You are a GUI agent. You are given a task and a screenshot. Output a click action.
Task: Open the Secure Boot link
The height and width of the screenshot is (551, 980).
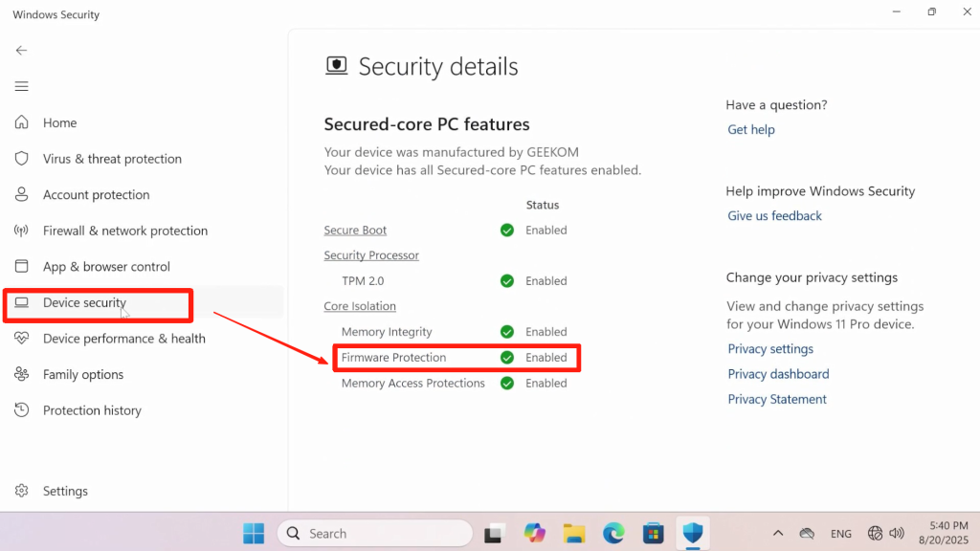click(355, 230)
